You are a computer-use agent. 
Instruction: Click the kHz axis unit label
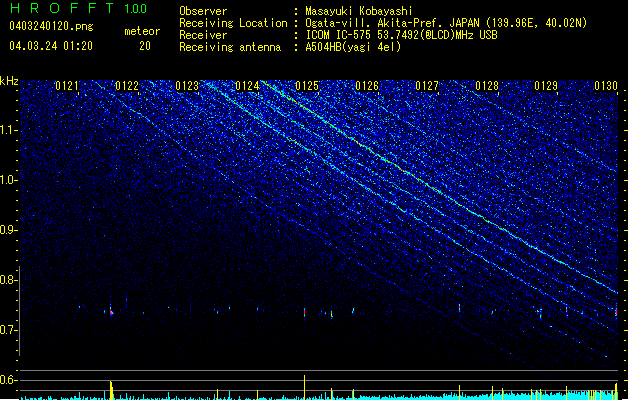click(9, 81)
